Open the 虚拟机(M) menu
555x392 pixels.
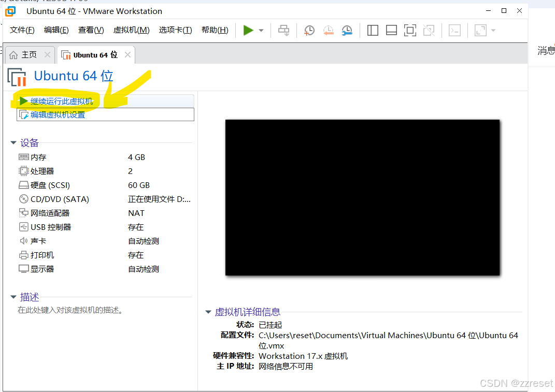coord(131,30)
